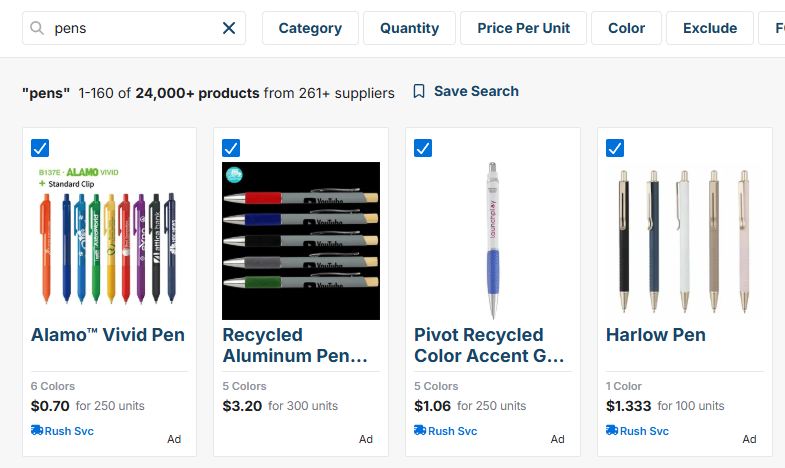Click the Save Search link
This screenshot has height=468, width=785.
click(476, 91)
